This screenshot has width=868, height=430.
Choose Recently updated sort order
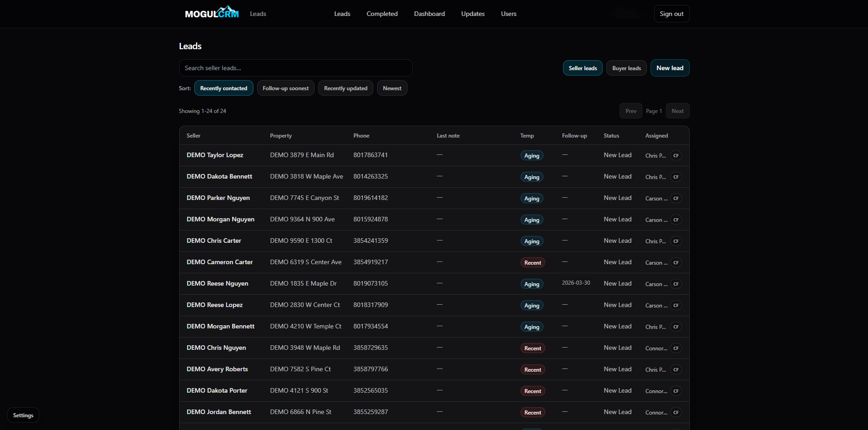click(346, 88)
